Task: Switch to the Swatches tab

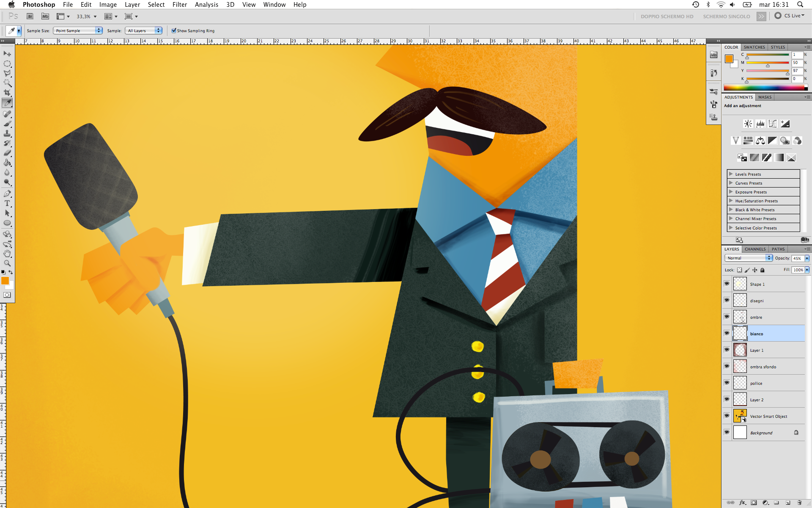Action: coord(754,47)
